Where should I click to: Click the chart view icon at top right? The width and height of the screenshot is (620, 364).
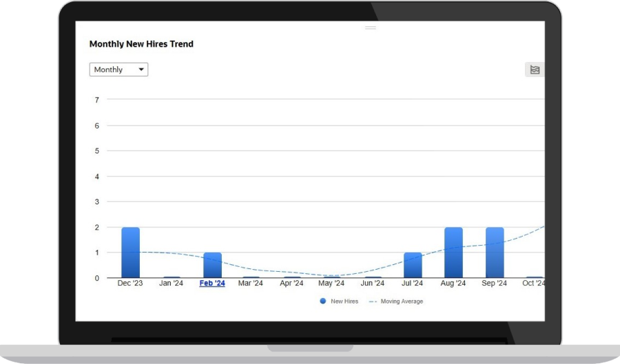click(535, 69)
